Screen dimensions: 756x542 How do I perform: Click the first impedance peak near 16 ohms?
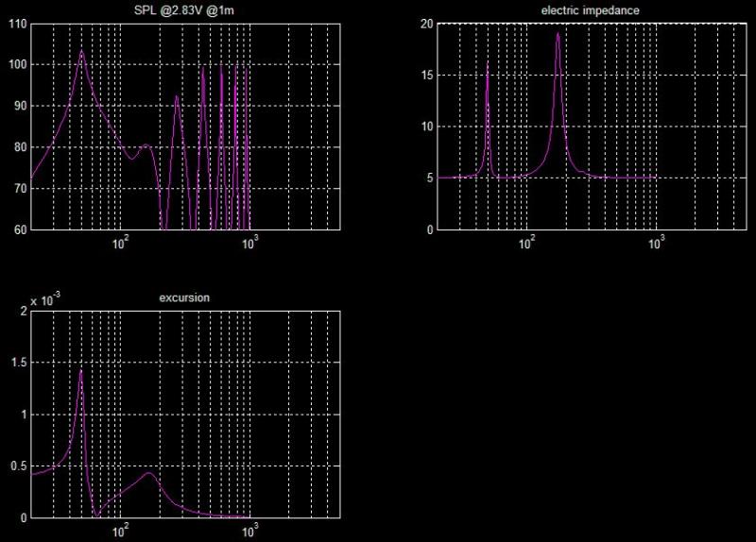click(488, 63)
